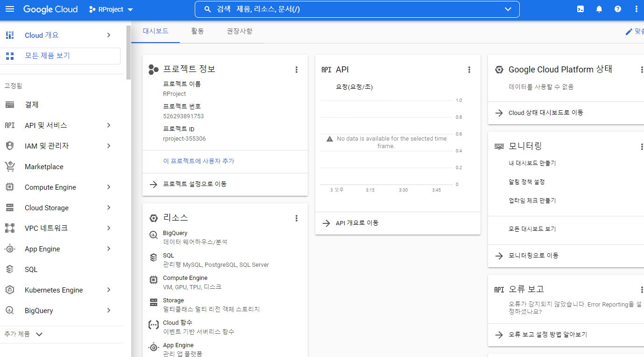
Task: Click project ID text rproject-355306
Action: pyautogui.click(x=184, y=139)
